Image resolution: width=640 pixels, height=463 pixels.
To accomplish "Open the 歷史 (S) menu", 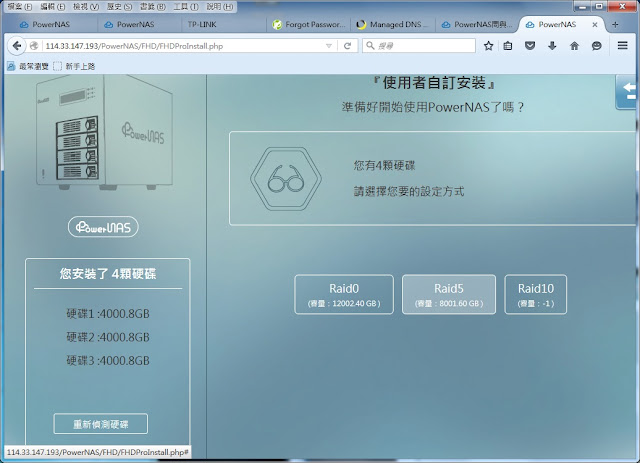I will (x=119, y=7).
